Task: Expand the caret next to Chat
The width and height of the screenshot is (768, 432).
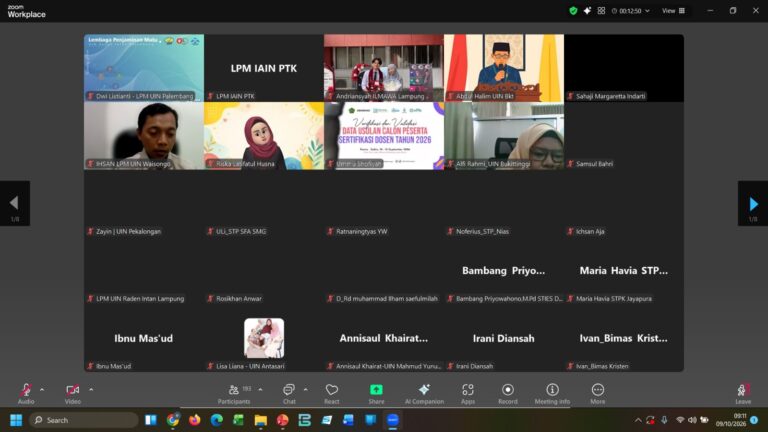Action: pyautogui.click(x=306, y=390)
